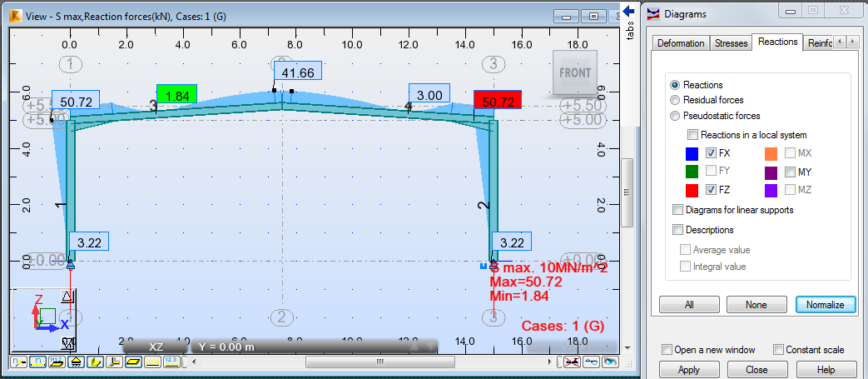Toggle node numbers display icon
This screenshot has height=379, width=868.
18,362
